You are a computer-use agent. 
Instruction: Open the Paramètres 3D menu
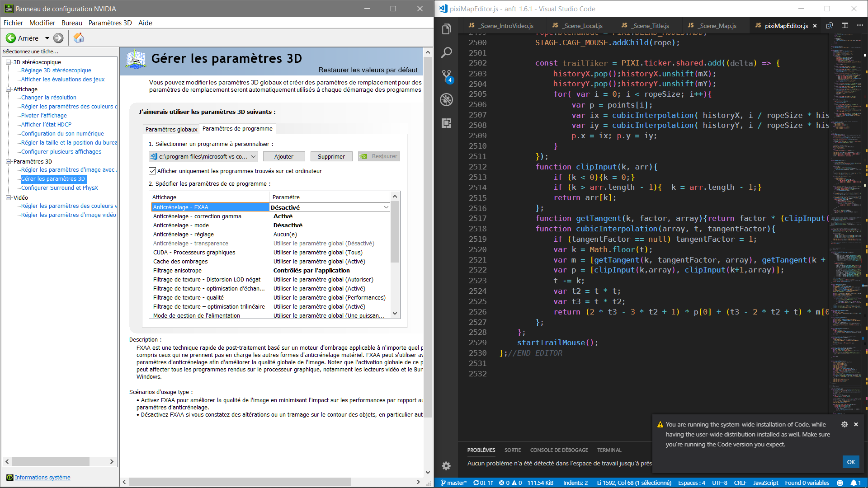pyautogui.click(x=110, y=23)
